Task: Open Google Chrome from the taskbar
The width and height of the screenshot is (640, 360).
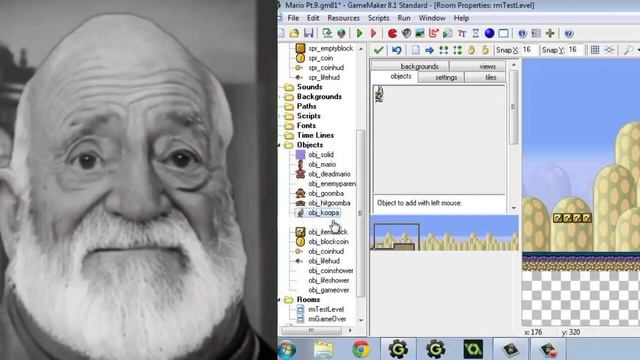Action: (361, 350)
